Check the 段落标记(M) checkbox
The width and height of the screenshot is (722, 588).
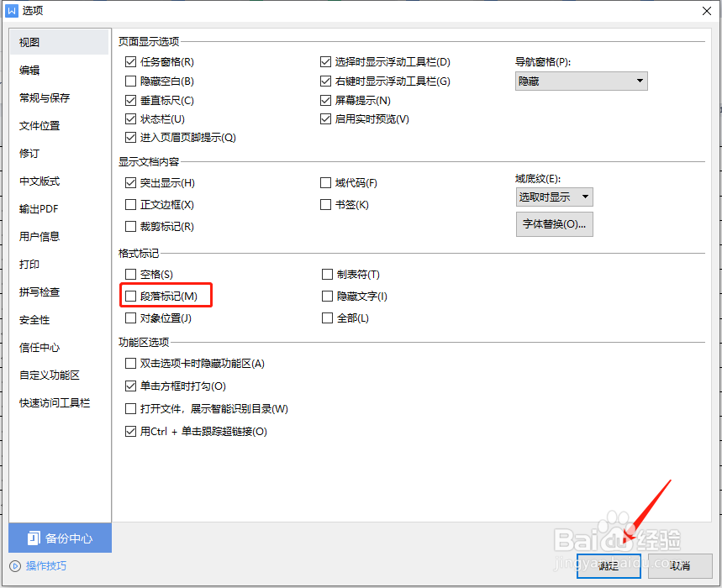point(131,296)
